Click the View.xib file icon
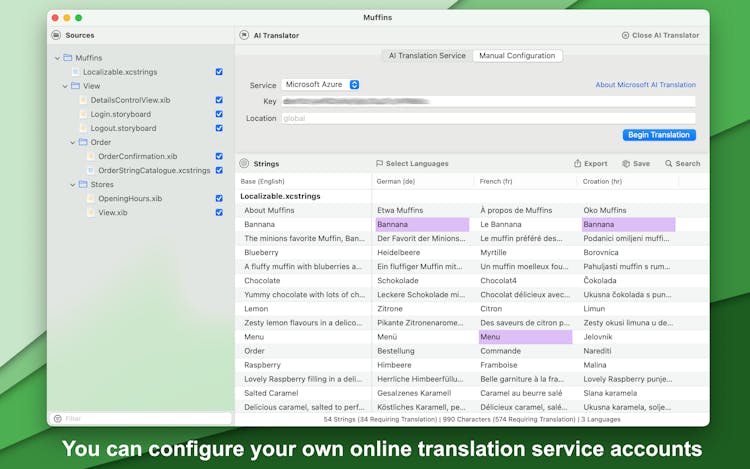This screenshot has height=469, width=750. tap(91, 212)
